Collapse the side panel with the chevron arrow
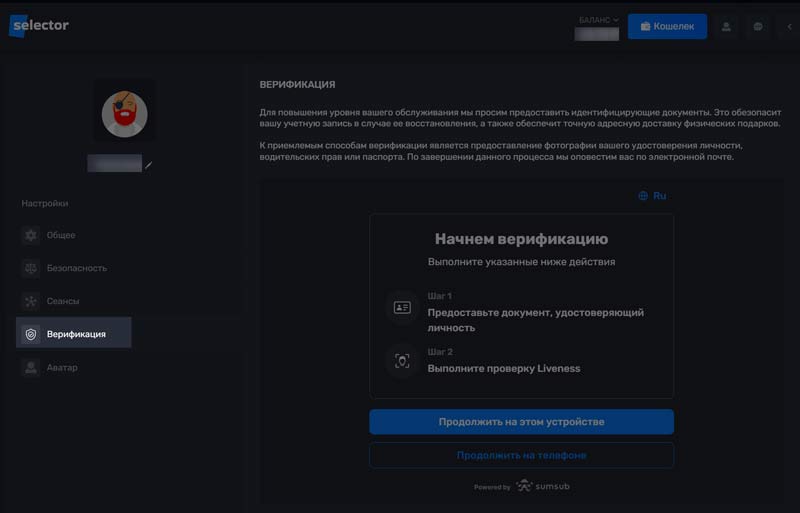 [x=789, y=27]
